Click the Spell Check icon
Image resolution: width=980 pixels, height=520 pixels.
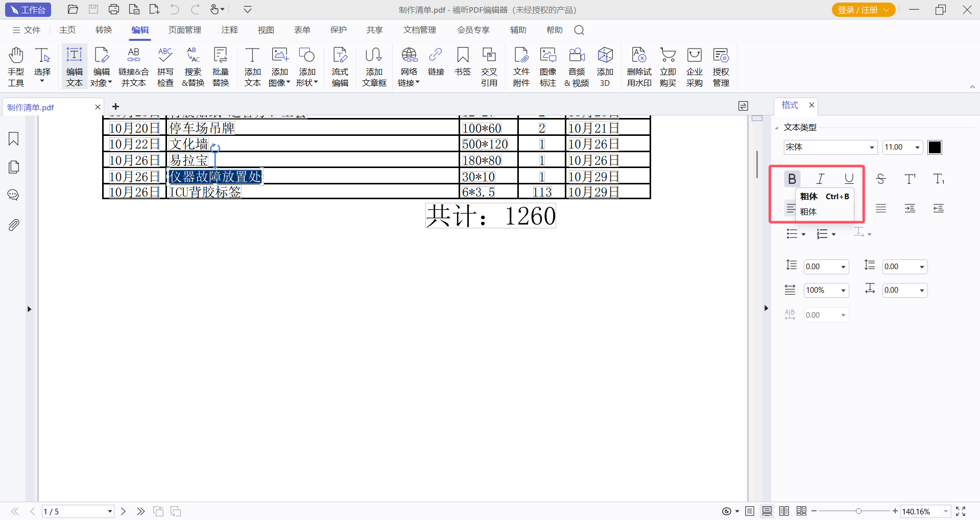165,66
